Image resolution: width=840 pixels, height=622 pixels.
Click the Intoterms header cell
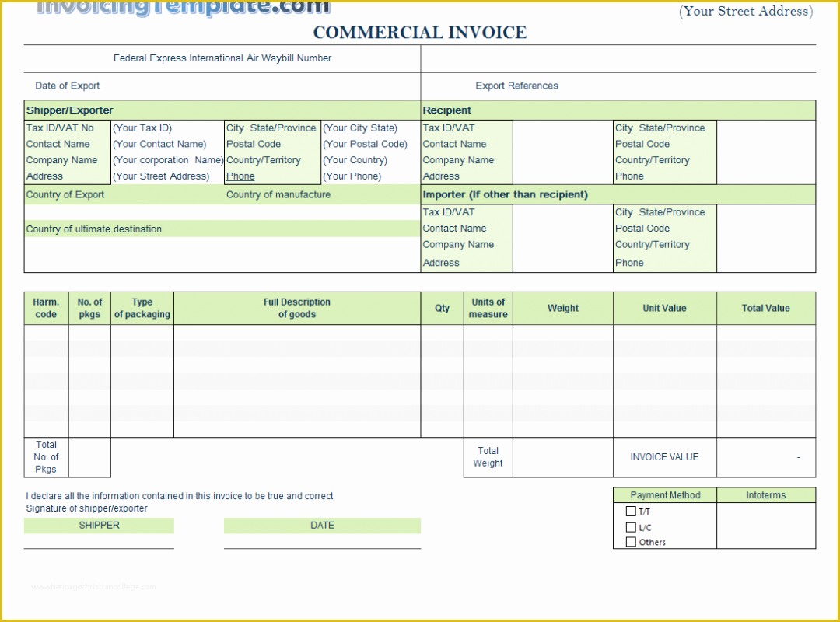(x=765, y=495)
